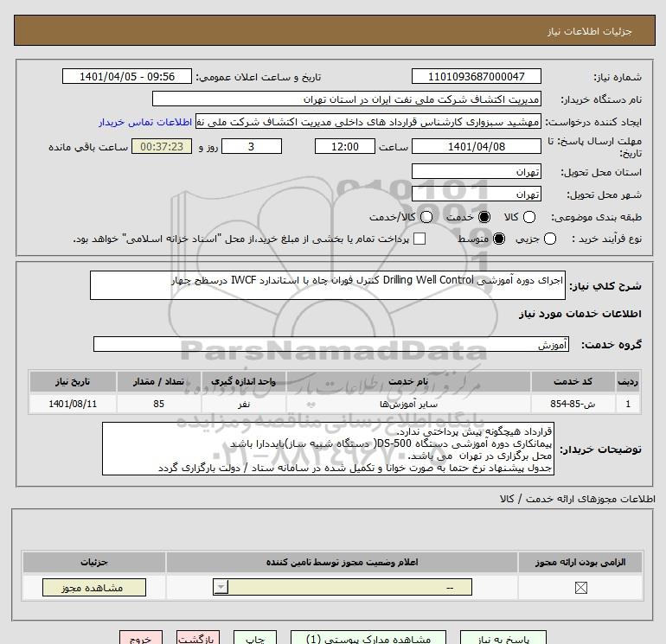Click the ردیف column header

click(628, 381)
